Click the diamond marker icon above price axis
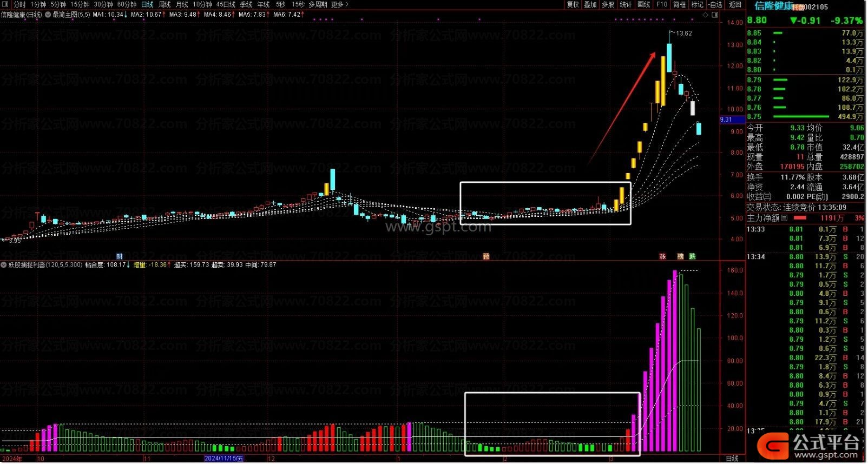Viewport: 868px width, 464px height. [705, 15]
